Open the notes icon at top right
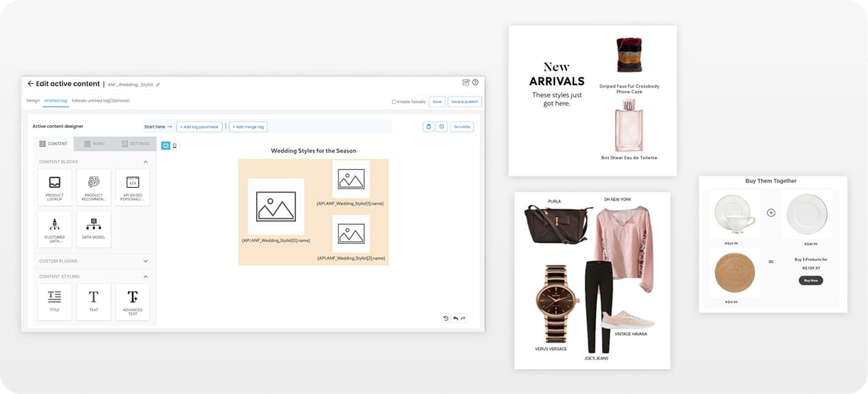Screen dimensions: 868x394 point(466,82)
